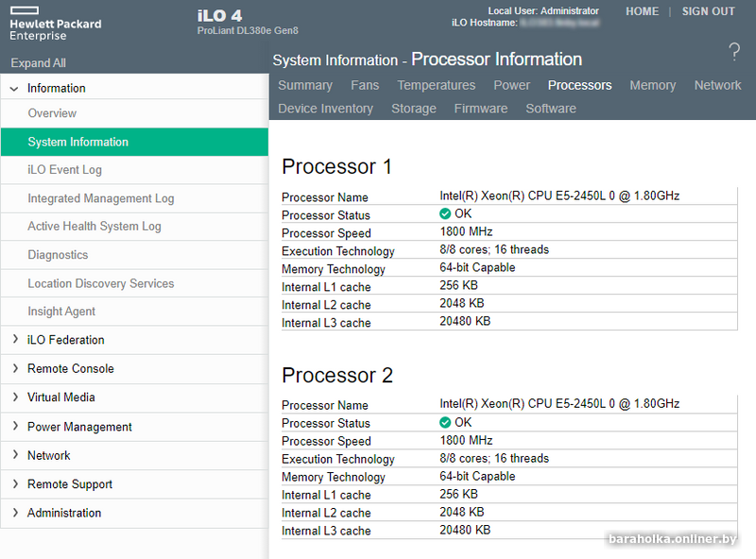756x559 pixels.
Task: Open Location Discovery Services
Action: tap(134, 283)
